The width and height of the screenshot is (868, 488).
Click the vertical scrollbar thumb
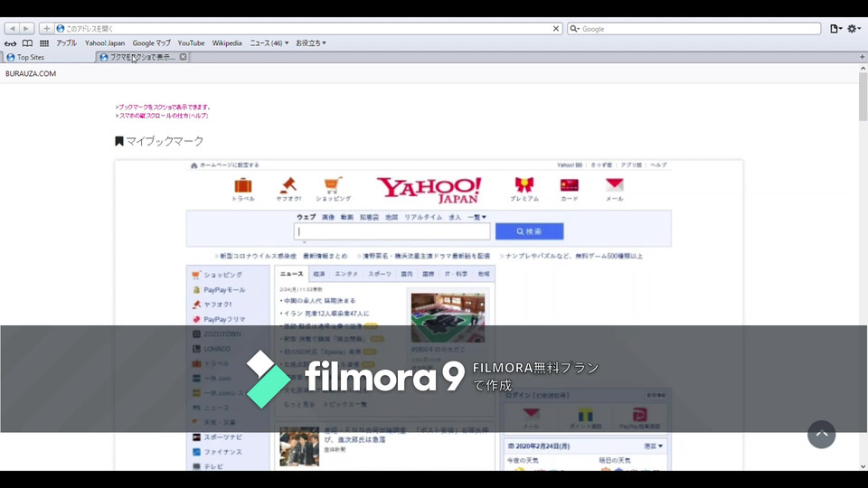pyautogui.click(x=863, y=97)
